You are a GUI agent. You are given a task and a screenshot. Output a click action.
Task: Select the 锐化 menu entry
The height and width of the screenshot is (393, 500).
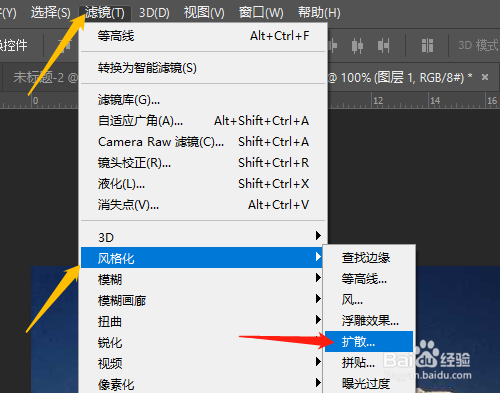pyautogui.click(x=202, y=342)
